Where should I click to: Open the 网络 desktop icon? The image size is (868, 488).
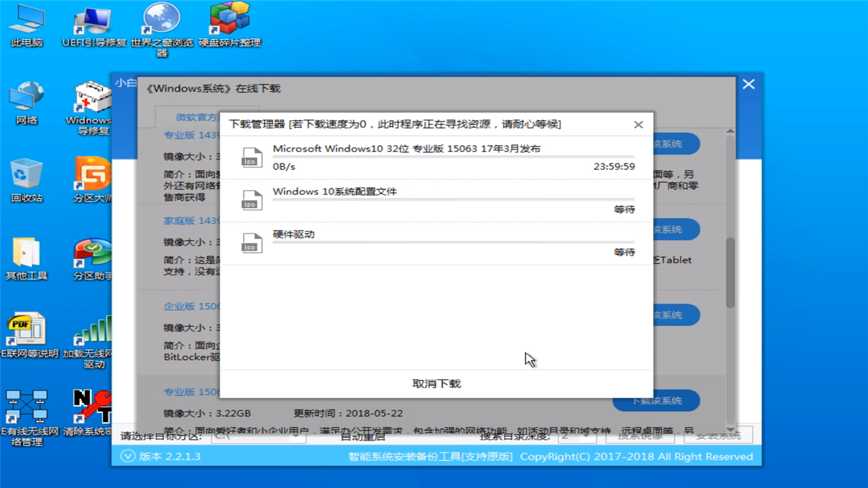[x=26, y=103]
